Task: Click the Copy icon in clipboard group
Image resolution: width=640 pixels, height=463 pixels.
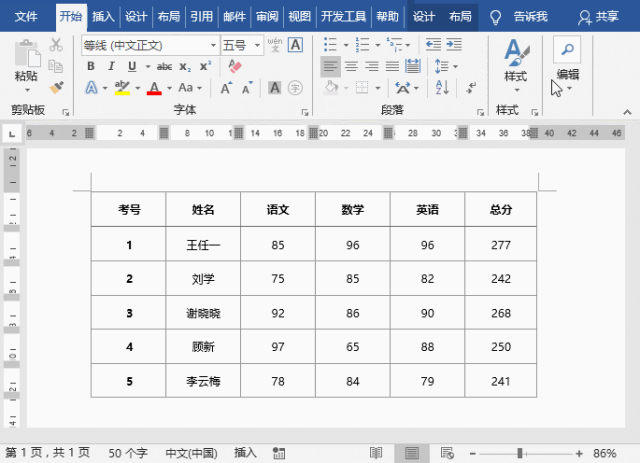Action: pyautogui.click(x=55, y=66)
